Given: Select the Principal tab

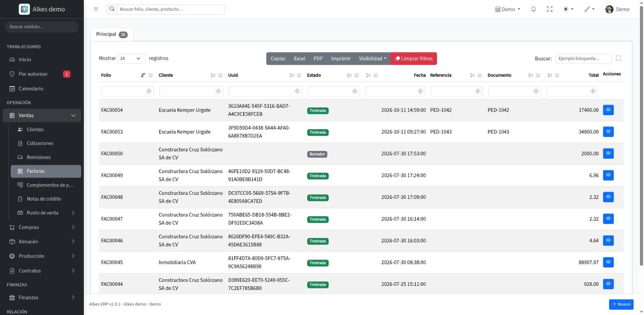Looking at the screenshot, I should tap(112, 34).
